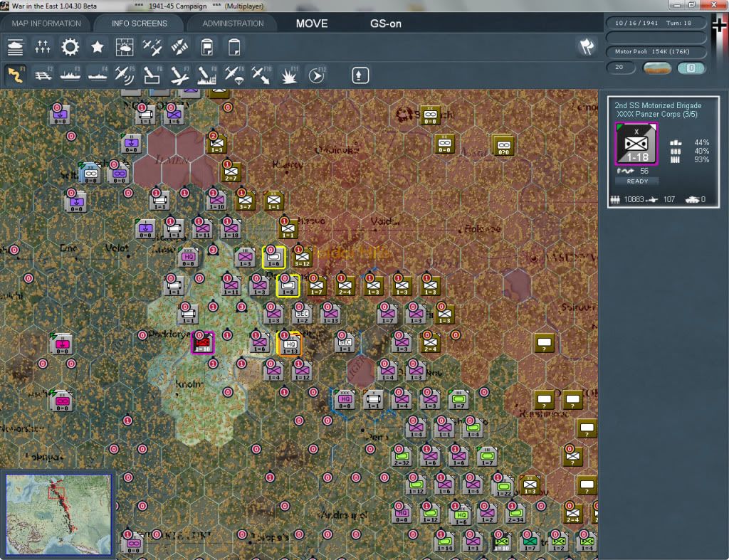
Task: Click the Poddorye town label on map
Action: click(x=169, y=334)
